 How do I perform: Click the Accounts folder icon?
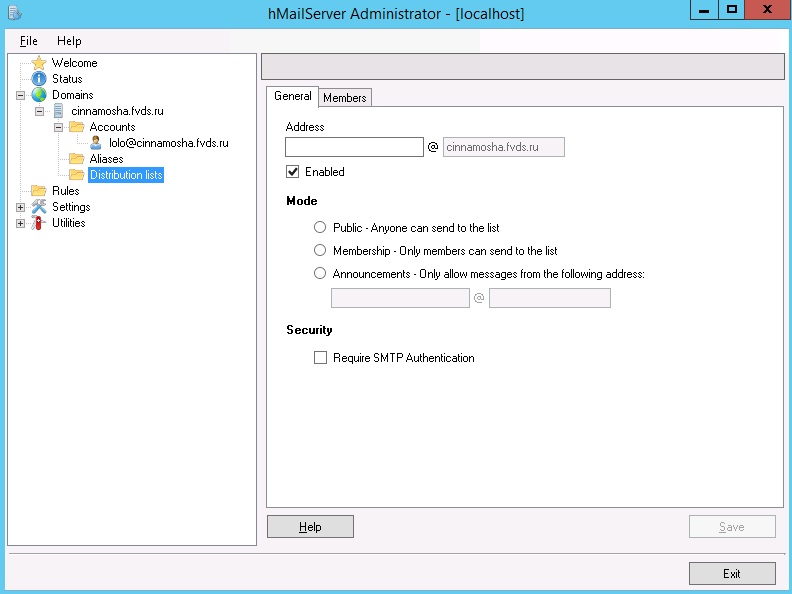[77, 127]
